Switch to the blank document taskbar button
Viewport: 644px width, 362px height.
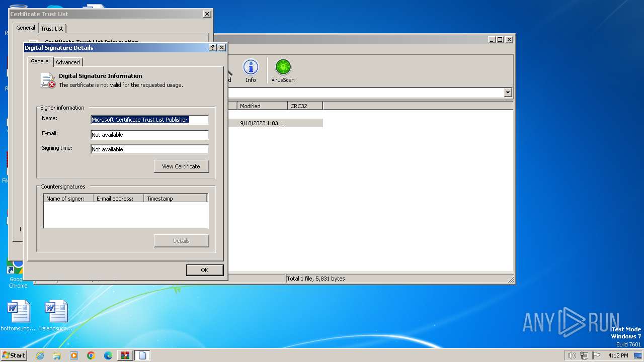pos(142,355)
